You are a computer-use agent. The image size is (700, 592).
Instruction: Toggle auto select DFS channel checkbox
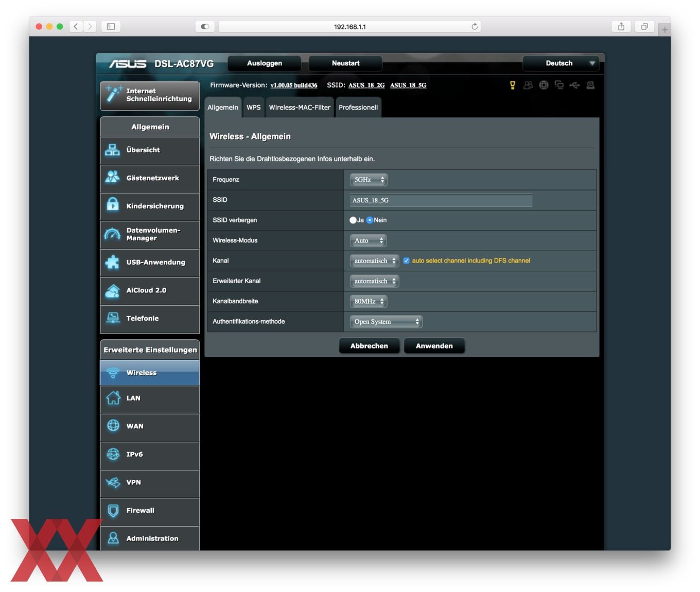[x=406, y=261]
